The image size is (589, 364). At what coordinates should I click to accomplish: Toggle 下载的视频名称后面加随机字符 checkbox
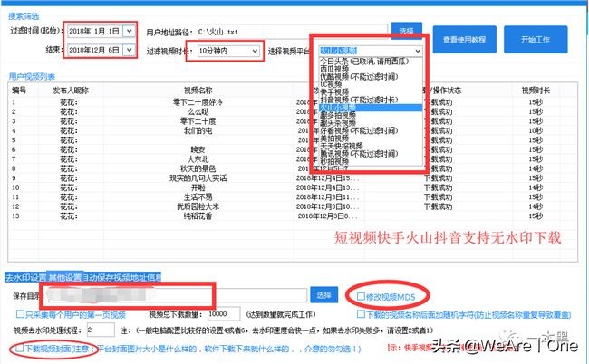(361, 313)
